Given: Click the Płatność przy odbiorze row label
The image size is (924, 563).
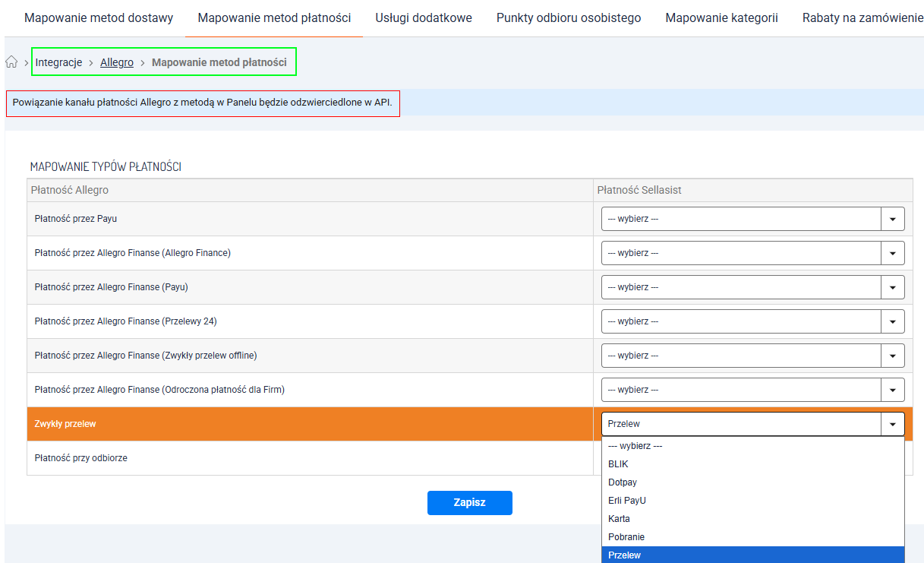Looking at the screenshot, I should [81, 458].
